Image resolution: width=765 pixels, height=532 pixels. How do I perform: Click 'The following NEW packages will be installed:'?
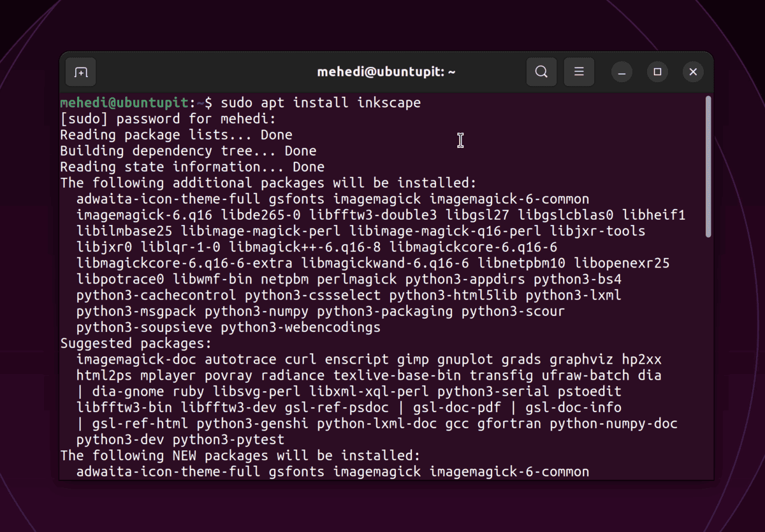(240, 456)
